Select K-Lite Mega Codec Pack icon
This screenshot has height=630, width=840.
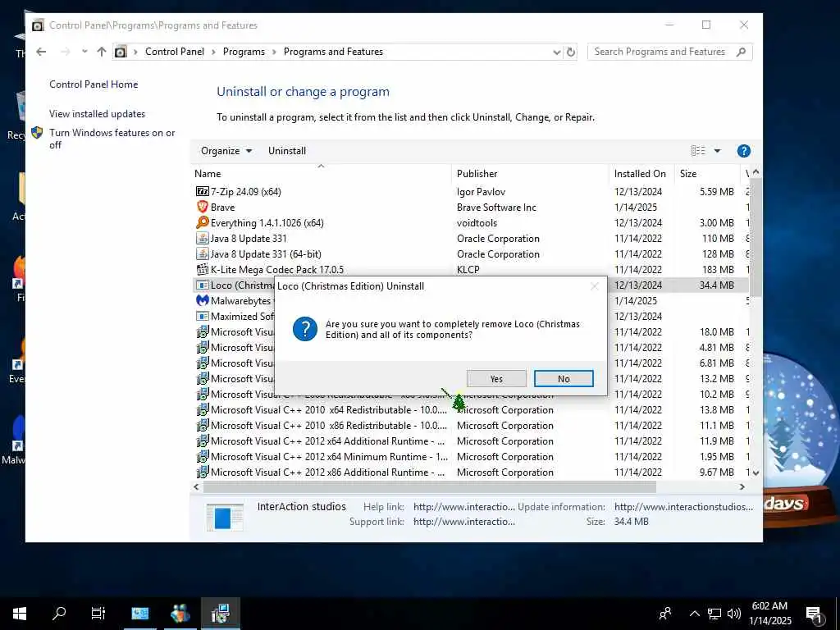(202, 269)
